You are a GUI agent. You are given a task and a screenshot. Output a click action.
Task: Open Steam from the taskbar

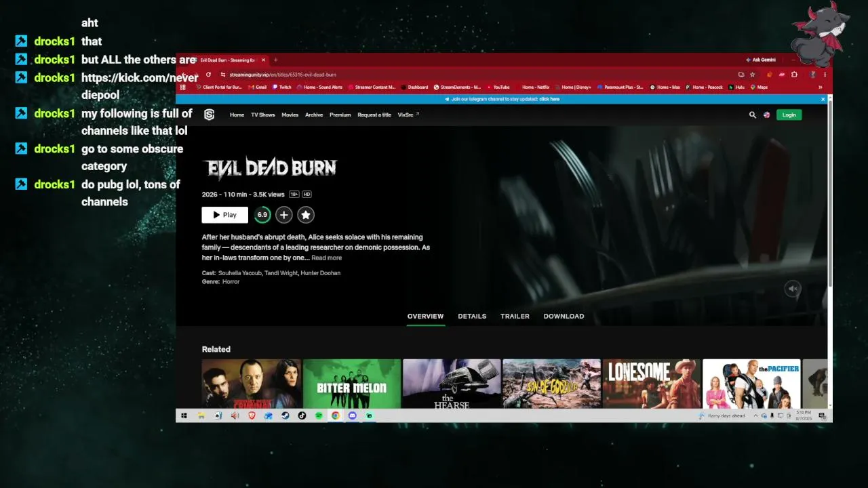(285, 415)
